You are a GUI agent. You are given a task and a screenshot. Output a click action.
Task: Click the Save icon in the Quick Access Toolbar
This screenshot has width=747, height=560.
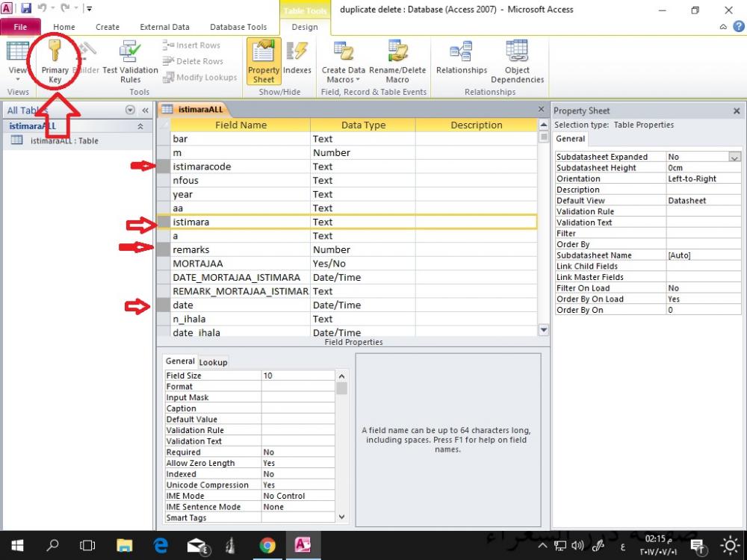[x=25, y=8]
